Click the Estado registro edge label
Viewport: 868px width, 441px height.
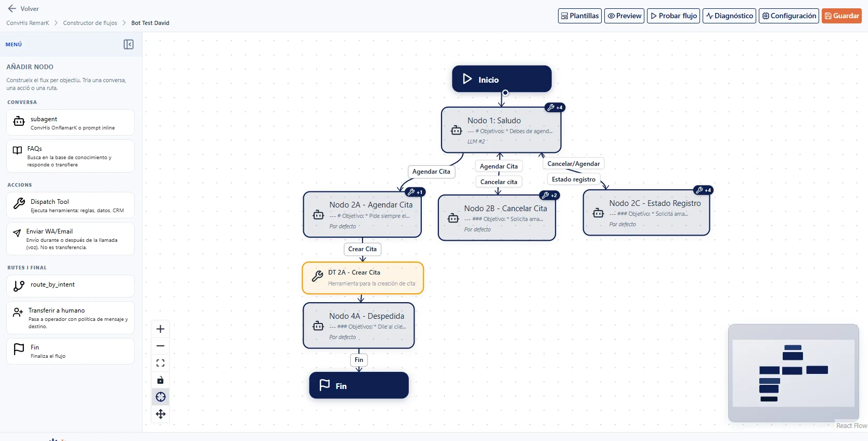tap(574, 179)
